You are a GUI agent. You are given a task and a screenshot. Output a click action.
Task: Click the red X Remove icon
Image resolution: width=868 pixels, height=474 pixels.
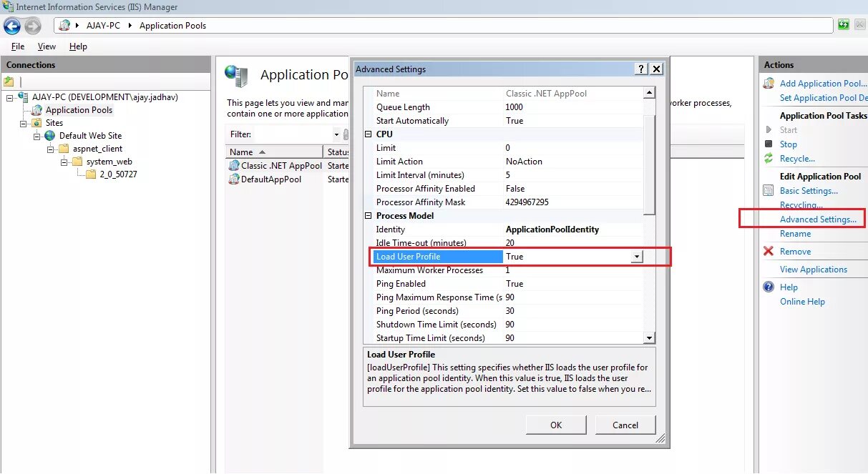[x=769, y=252]
